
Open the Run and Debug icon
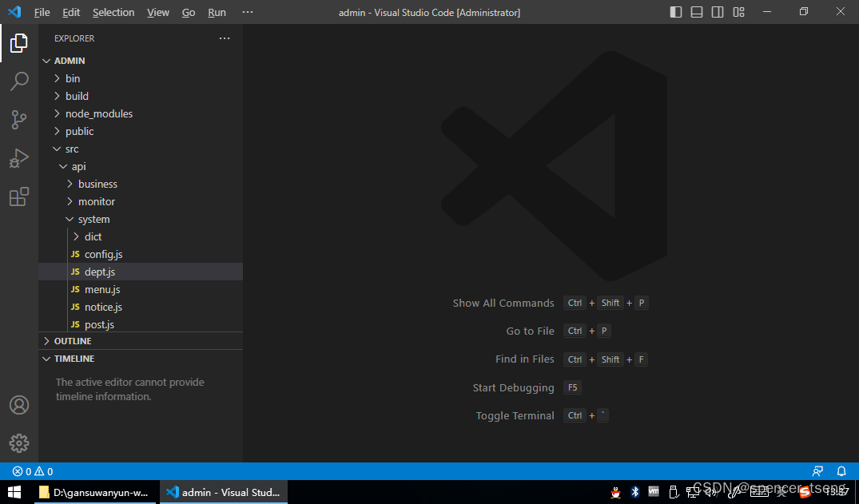pyautogui.click(x=19, y=157)
